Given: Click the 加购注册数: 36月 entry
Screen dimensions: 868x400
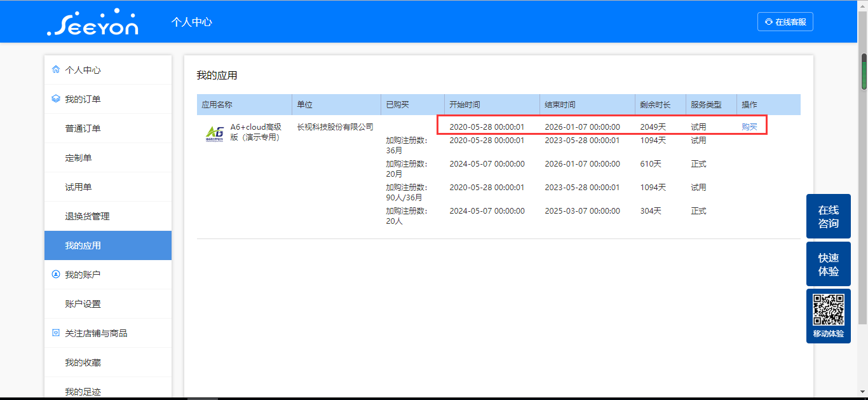Looking at the screenshot, I should click(407, 146).
